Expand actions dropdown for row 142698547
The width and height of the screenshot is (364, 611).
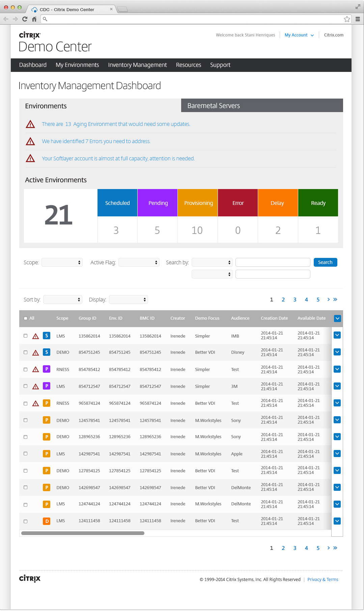coord(337,487)
